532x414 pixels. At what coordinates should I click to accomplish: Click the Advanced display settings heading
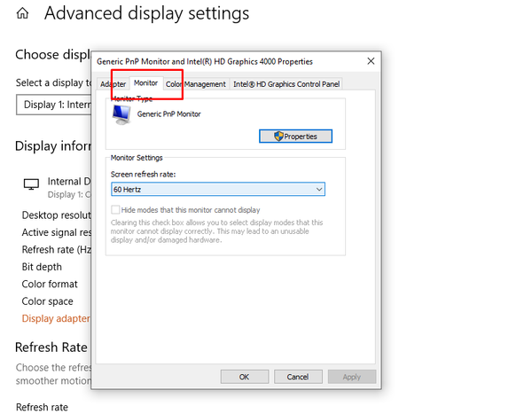point(146,14)
